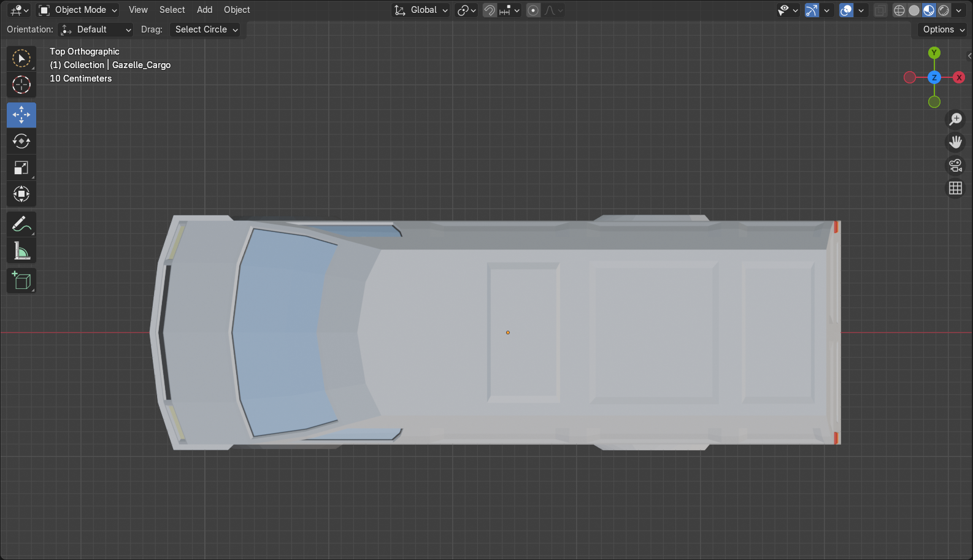Open the shading options dropdown arrow
This screenshot has height=560, width=973.
point(958,10)
